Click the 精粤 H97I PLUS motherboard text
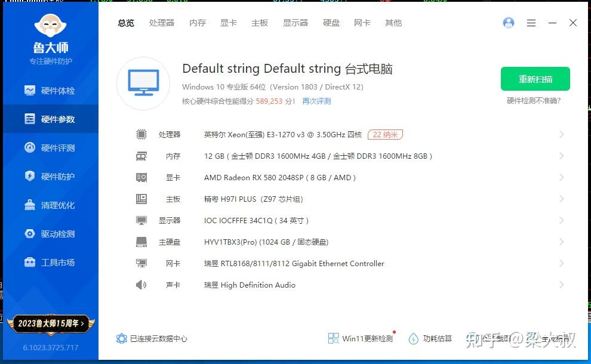 tap(254, 199)
